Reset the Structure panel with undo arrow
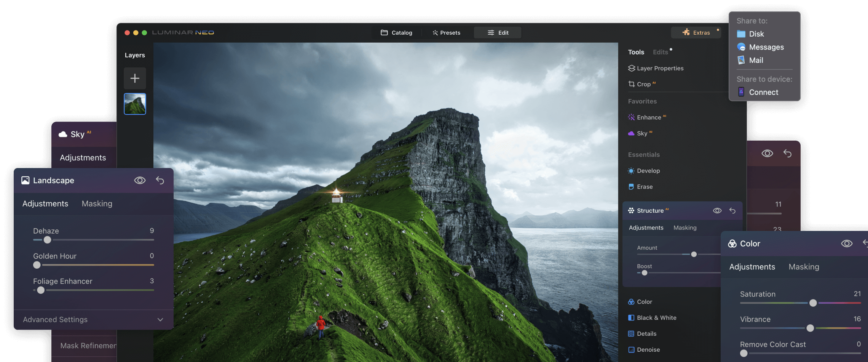This screenshot has width=868, height=362. coord(732,210)
